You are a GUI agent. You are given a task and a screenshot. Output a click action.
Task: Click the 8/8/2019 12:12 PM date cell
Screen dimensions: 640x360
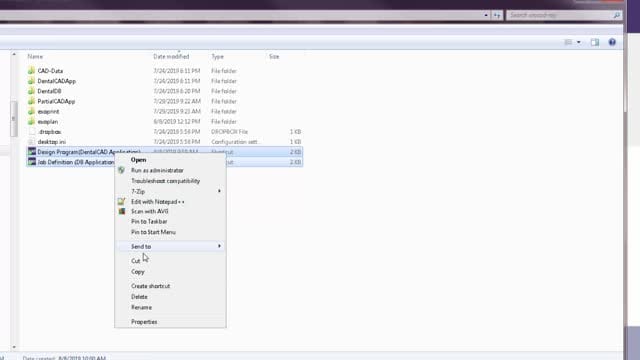177,122
